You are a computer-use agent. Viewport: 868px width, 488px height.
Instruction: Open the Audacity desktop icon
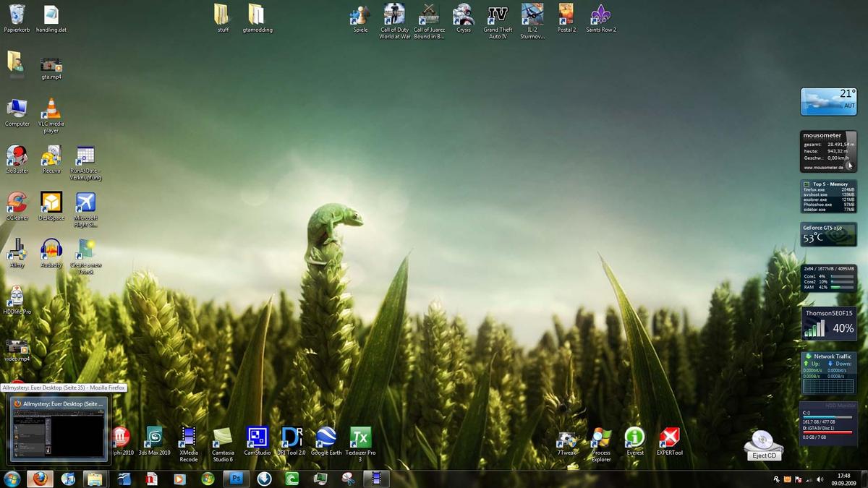(x=51, y=249)
